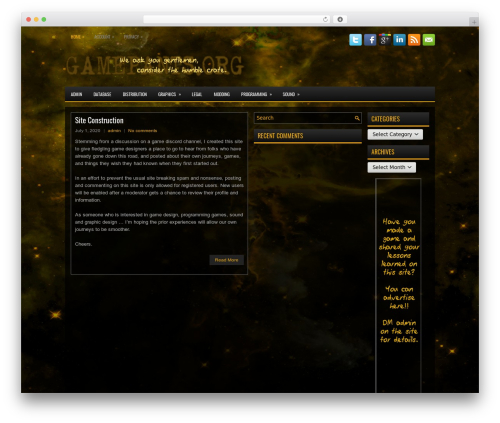
Task: Click the Home top menu item
Action: pos(77,37)
